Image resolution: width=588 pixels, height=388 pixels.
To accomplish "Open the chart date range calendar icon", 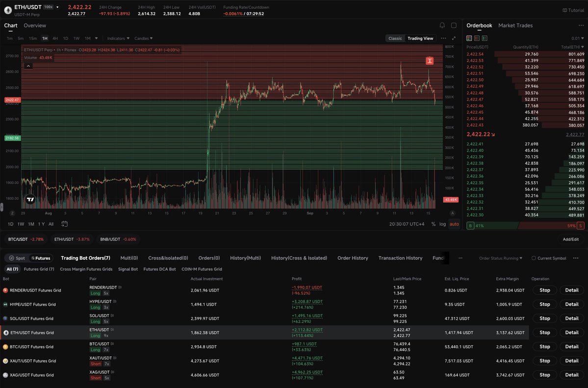I will 65,224.
